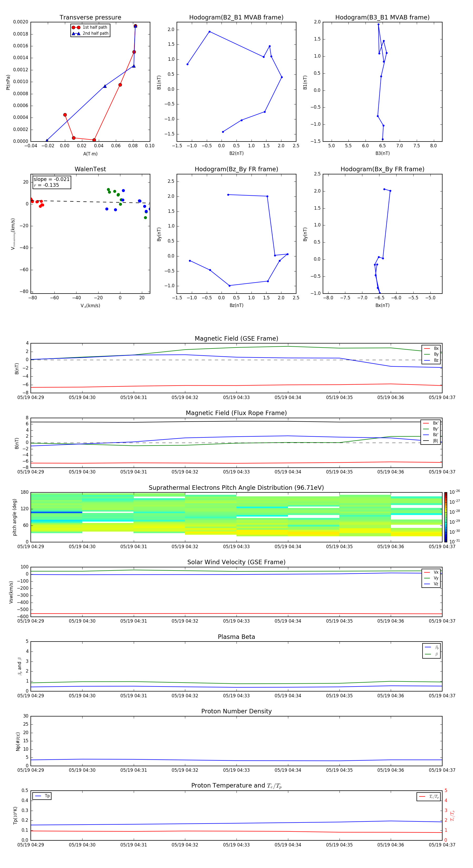Image resolution: width=473 pixels, height=868 pixels.
Task: Click the topmost red circle in Transverse pressure plot
Action: click(x=135, y=26)
